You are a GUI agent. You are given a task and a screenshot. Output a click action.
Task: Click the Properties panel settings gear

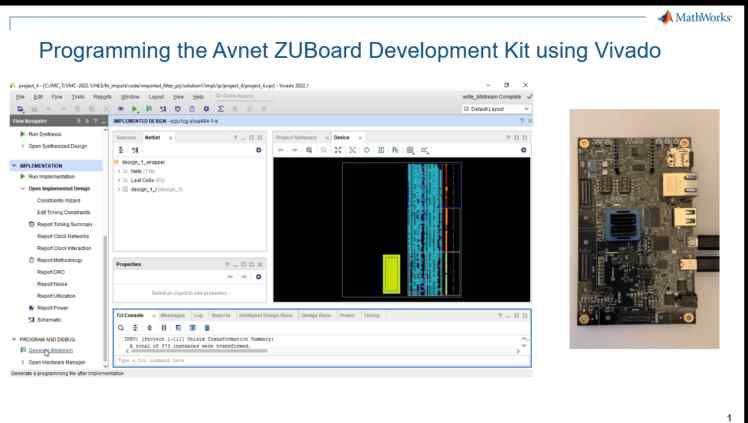258,276
